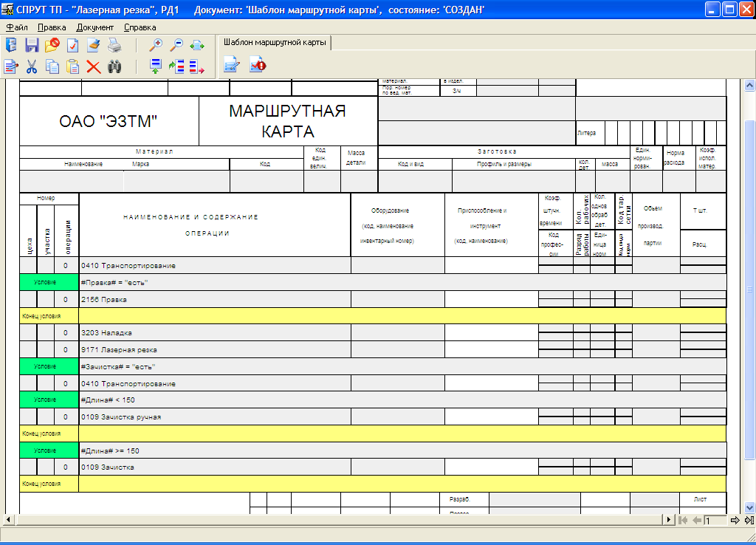Select the 3203 Наладка operation row

click(373, 333)
